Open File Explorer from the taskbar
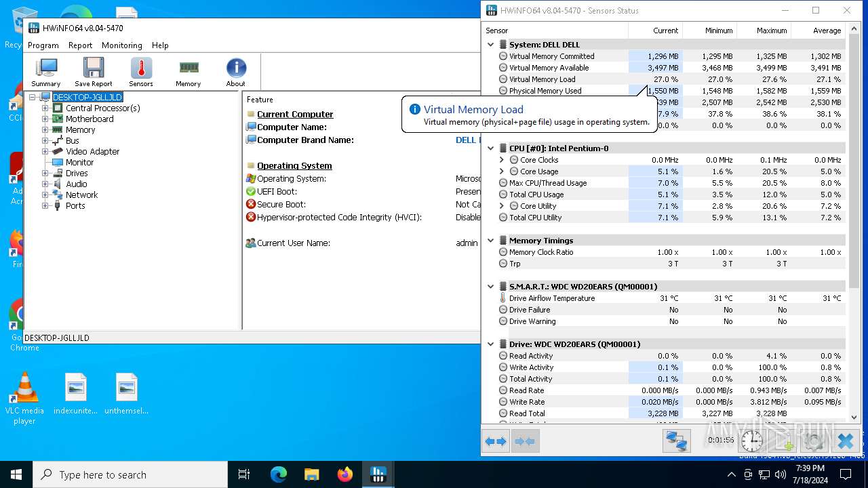The height and width of the screenshot is (488, 868). point(312,474)
